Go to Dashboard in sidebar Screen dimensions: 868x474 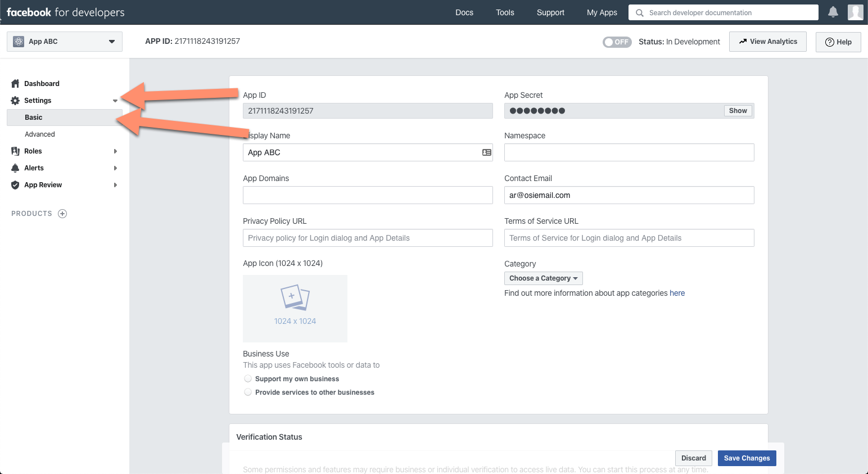click(x=42, y=84)
